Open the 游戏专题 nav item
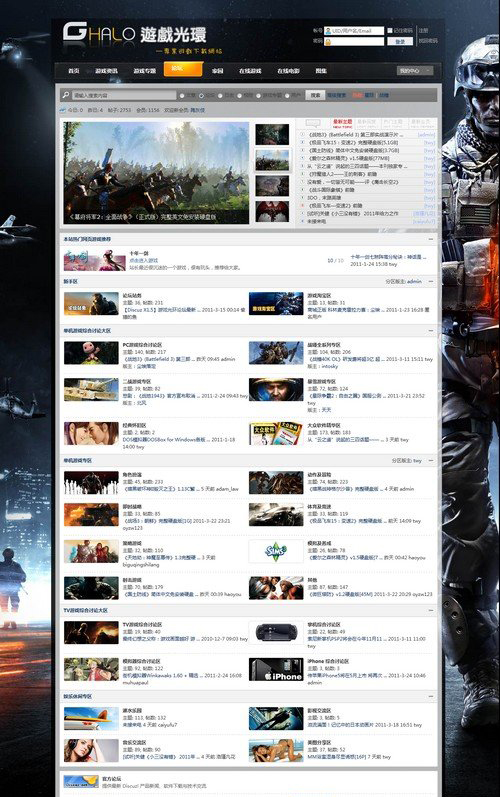 coord(145,71)
